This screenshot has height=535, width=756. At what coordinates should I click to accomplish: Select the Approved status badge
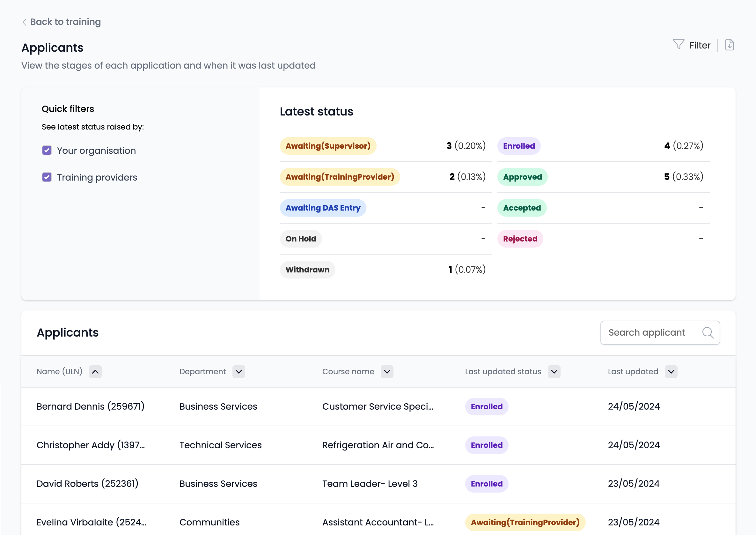point(522,177)
